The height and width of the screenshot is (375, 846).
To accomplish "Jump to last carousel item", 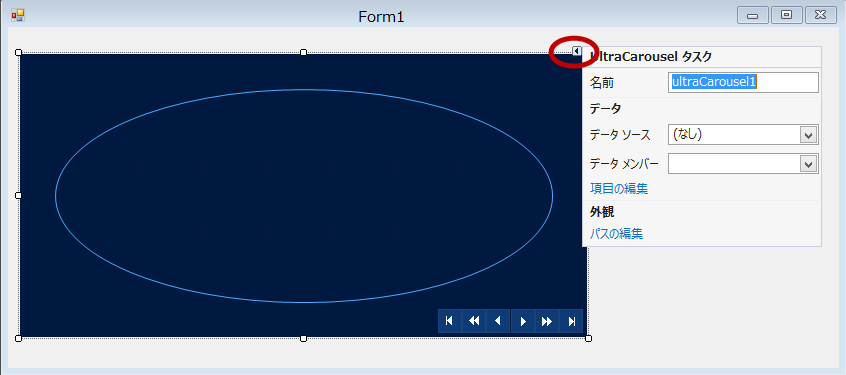I will click(571, 321).
